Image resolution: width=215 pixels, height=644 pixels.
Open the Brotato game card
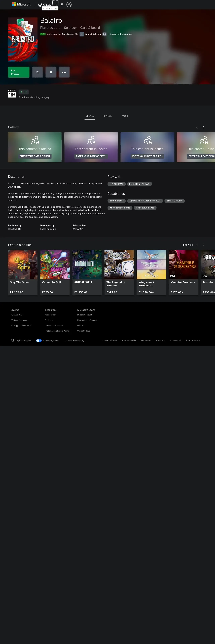pos(208,273)
